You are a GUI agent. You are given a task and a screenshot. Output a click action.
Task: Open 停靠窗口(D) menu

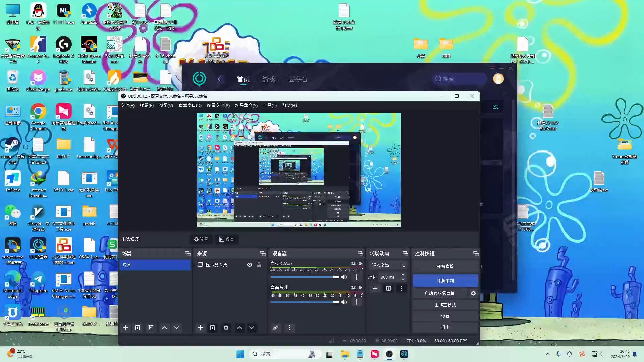[x=190, y=105]
